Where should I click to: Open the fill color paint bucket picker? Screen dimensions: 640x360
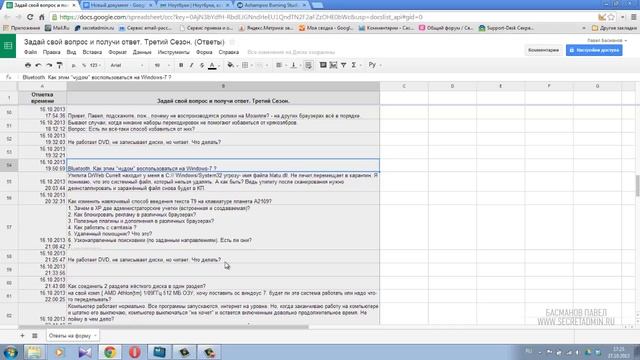(231, 65)
